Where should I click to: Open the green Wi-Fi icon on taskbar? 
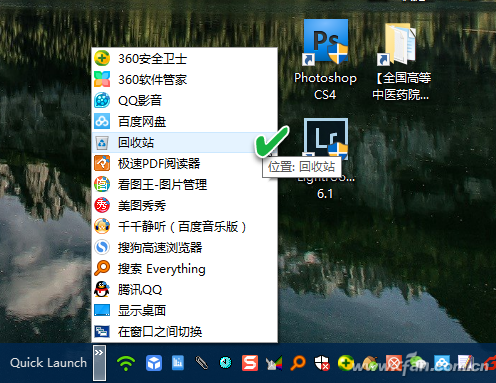click(126, 363)
